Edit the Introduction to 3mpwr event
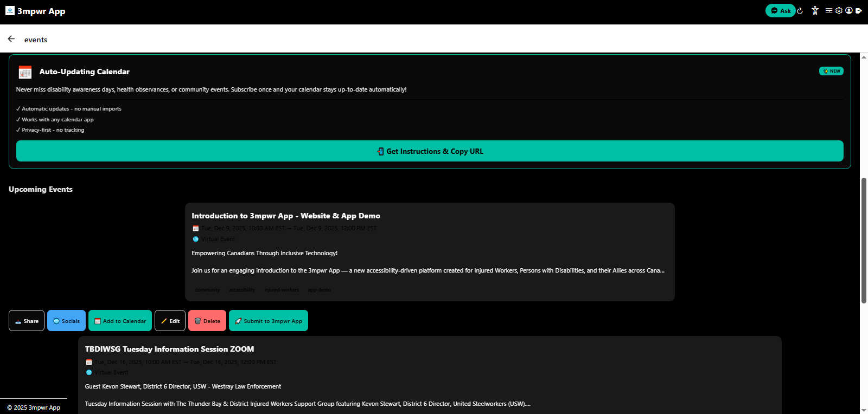The width and height of the screenshot is (868, 414). click(170, 321)
